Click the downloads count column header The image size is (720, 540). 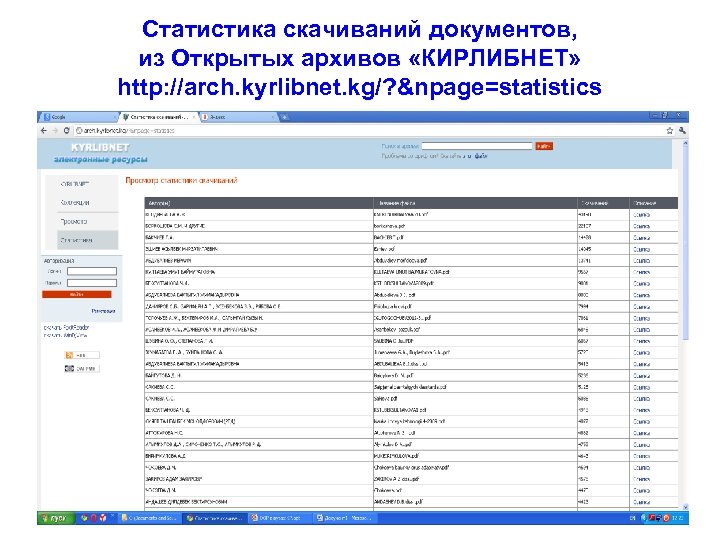click(603, 203)
